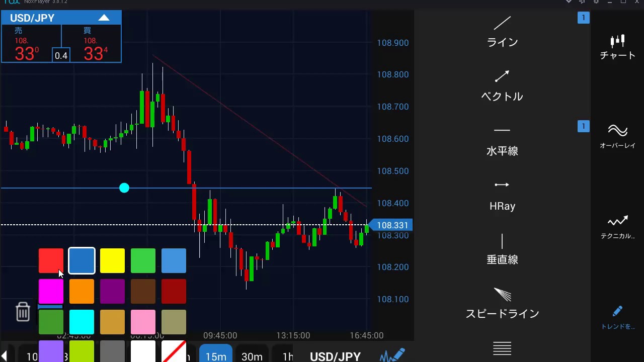
Task: Choose the bright green color swatch
Action: [x=143, y=260]
